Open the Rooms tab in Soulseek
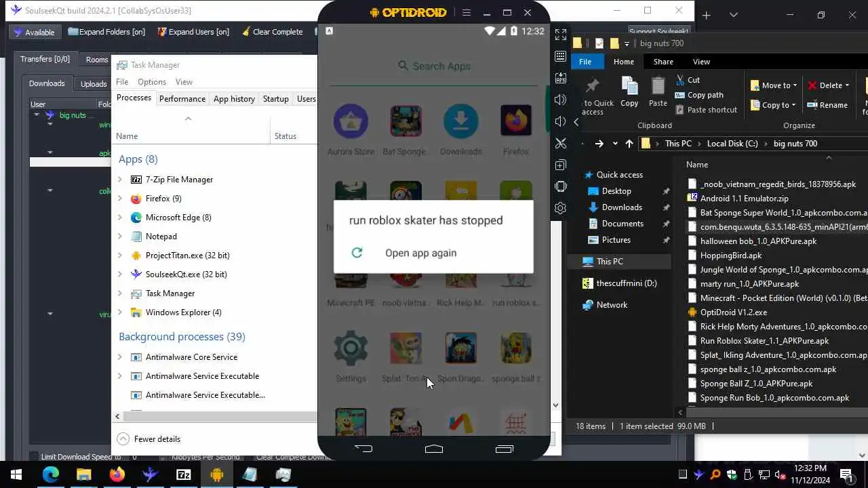This screenshot has width=868, height=488. pyautogui.click(x=97, y=60)
